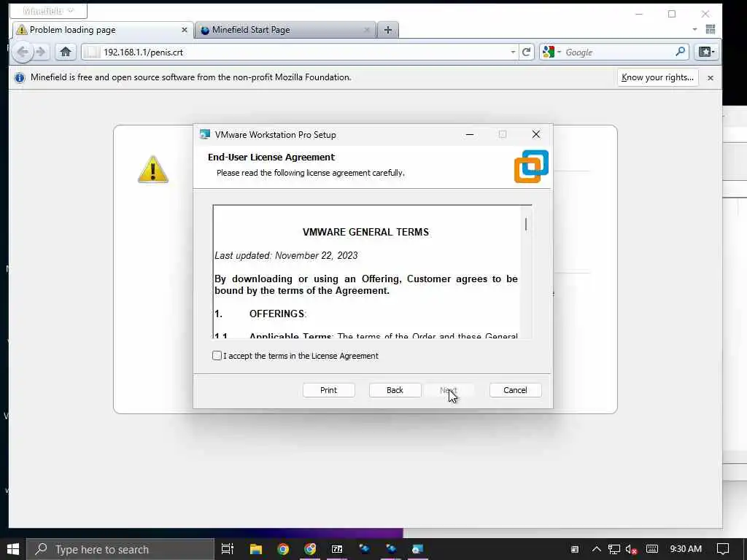This screenshot has width=747, height=560.
Task: Dismiss the Minefield info notification bar
Action: 711,77
